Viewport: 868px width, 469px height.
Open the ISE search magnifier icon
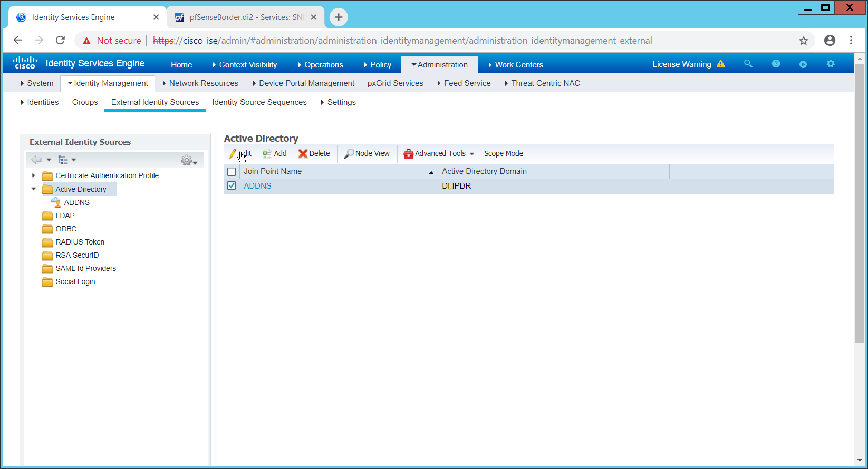coord(748,64)
